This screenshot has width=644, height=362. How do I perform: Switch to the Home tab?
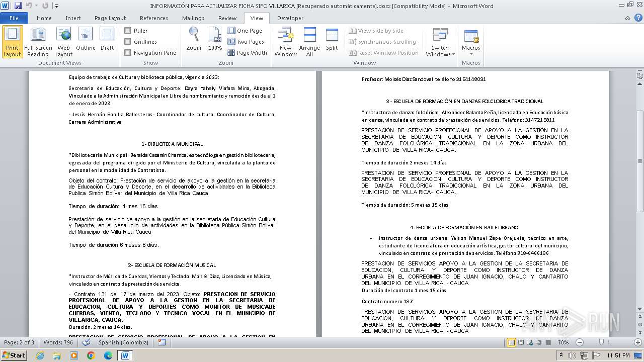(44, 18)
